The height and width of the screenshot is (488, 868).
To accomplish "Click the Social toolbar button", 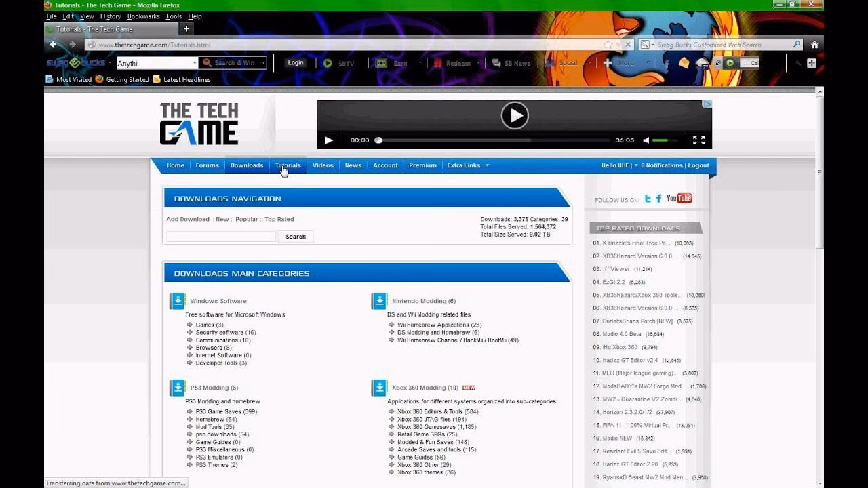I will pyautogui.click(x=562, y=63).
